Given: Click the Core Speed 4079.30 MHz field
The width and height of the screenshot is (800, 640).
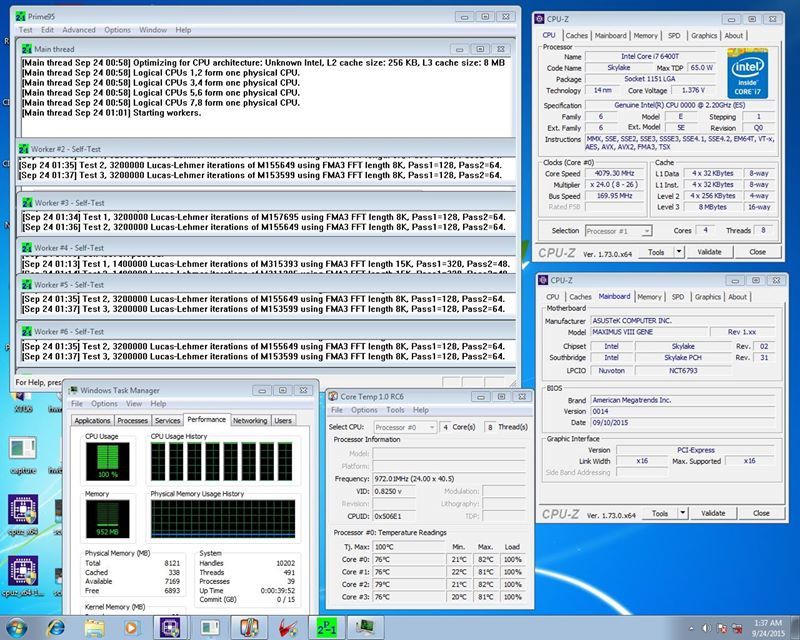Looking at the screenshot, I should 614,174.
